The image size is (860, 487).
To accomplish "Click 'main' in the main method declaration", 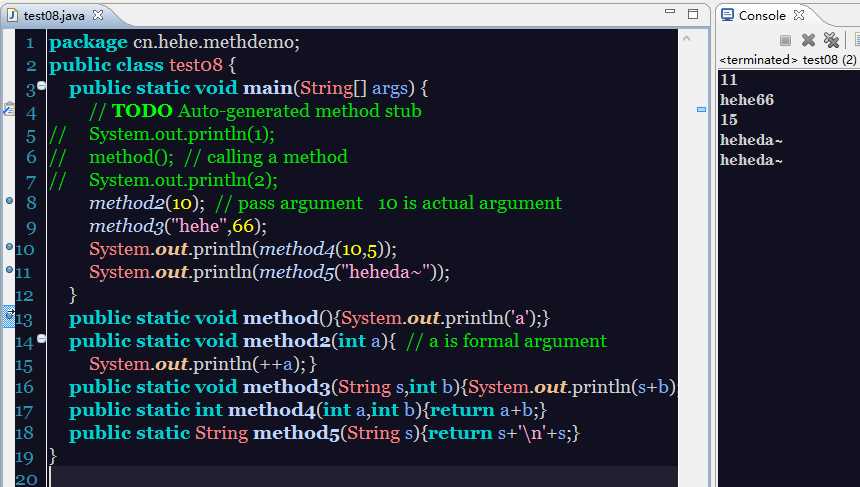I will coord(268,88).
